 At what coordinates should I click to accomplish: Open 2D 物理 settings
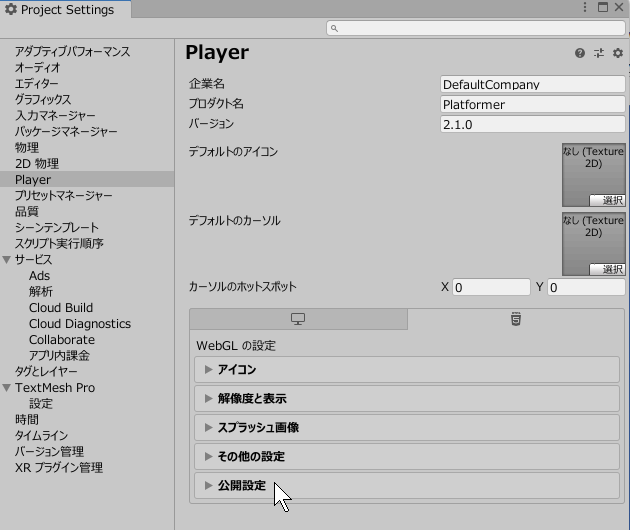click(x=37, y=164)
